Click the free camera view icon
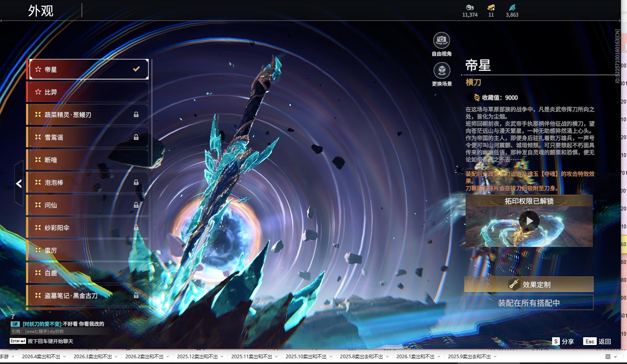Image resolution: width=627 pixels, height=364 pixels. click(441, 40)
